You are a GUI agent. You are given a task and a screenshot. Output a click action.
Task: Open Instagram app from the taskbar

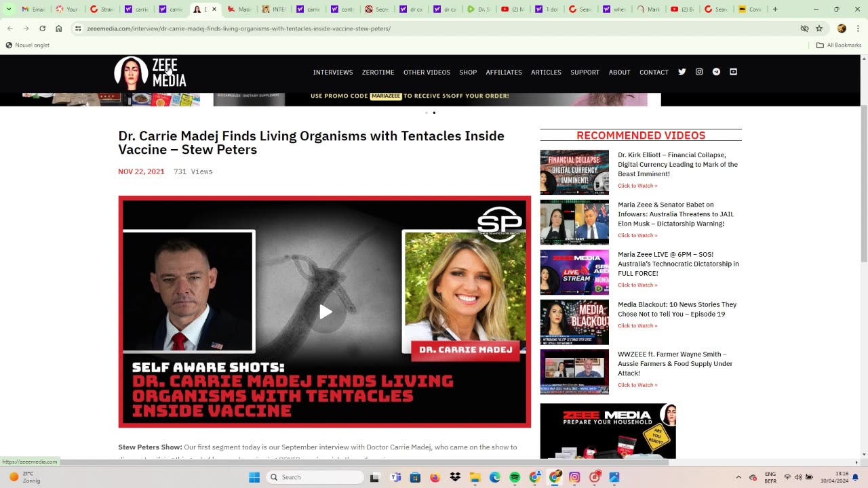tap(574, 477)
